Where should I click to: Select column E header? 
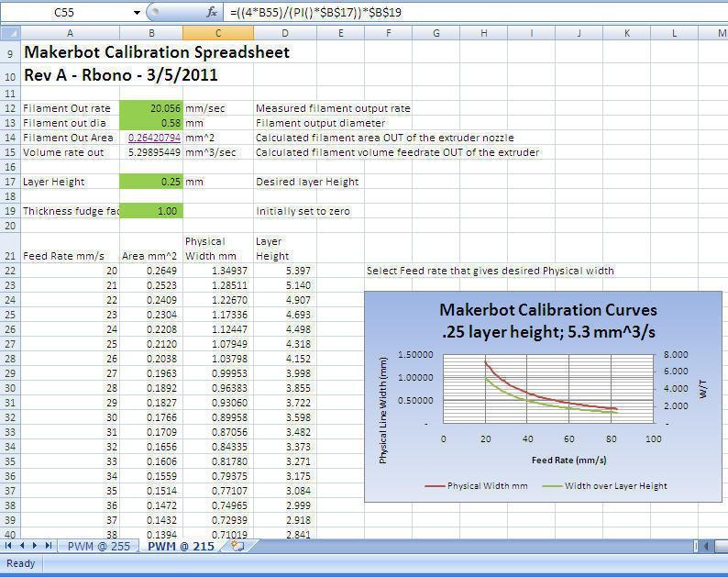pyautogui.click(x=341, y=33)
